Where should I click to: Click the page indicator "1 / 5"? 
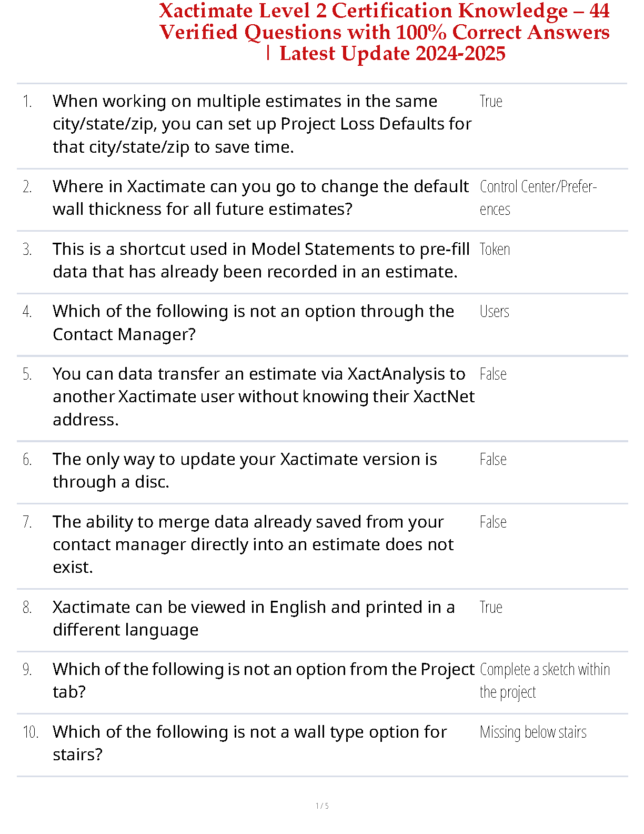tap(322, 806)
